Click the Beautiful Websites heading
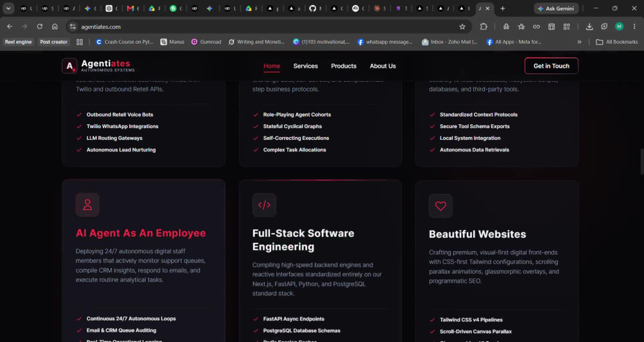Image resolution: width=644 pixels, height=342 pixels. (x=477, y=234)
